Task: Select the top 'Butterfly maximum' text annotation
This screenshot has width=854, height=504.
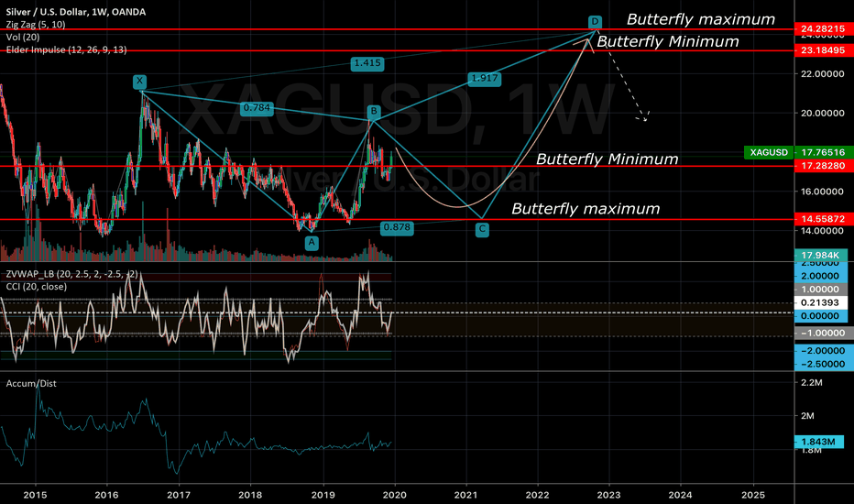Action: tap(701, 19)
